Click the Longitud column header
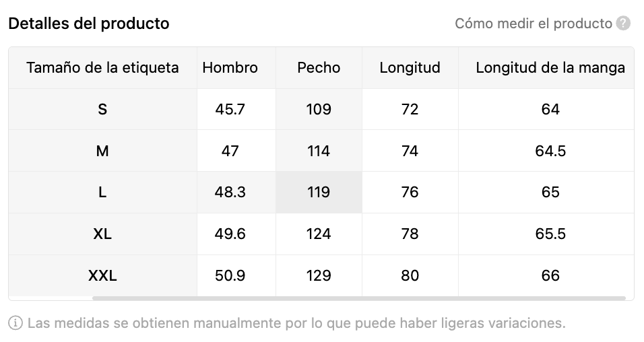 coord(410,68)
